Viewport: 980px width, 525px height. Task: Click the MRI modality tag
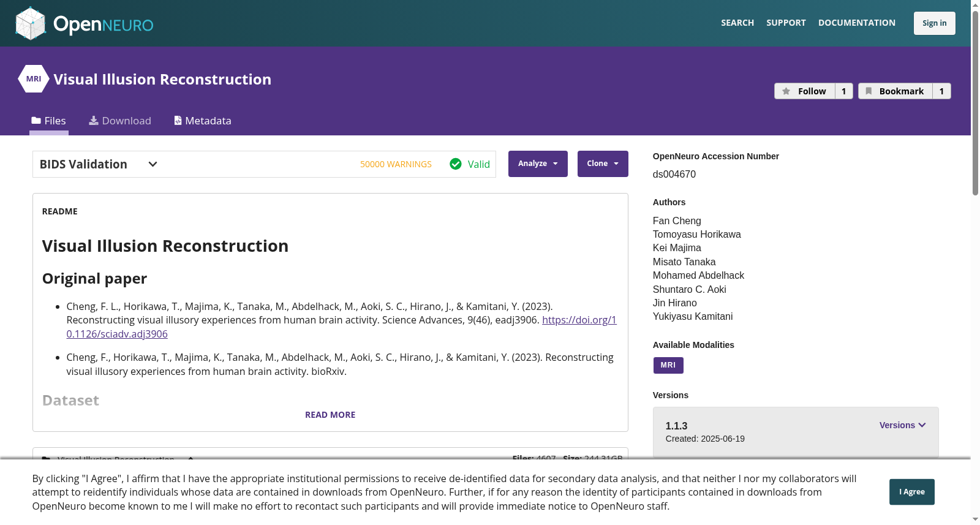pyautogui.click(x=668, y=365)
